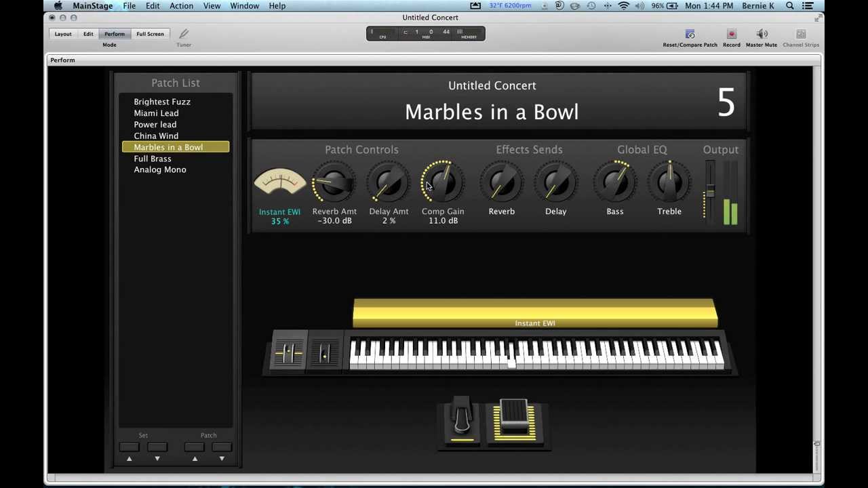Image resolution: width=868 pixels, height=488 pixels.
Task: Click the expression foot pedal
Action: point(514,420)
